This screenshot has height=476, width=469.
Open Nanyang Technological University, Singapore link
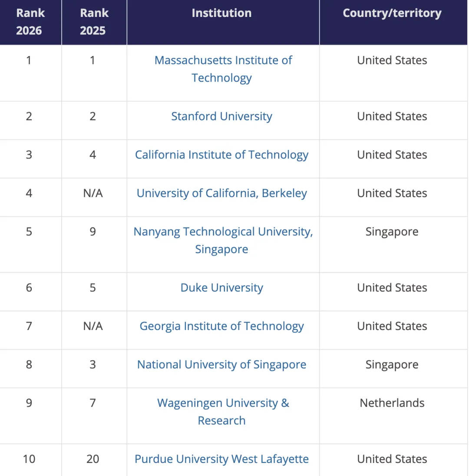point(223,232)
